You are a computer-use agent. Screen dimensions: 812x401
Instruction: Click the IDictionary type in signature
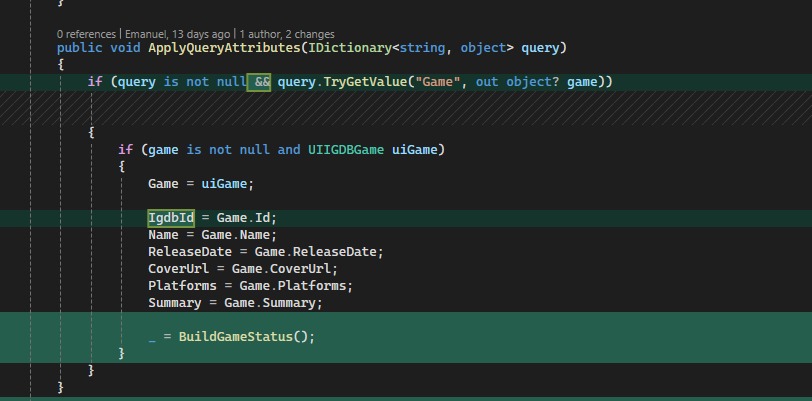[x=350, y=48]
